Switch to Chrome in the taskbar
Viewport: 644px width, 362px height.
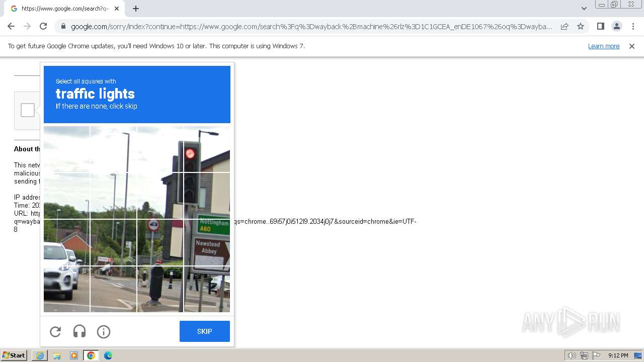tap(91, 355)
